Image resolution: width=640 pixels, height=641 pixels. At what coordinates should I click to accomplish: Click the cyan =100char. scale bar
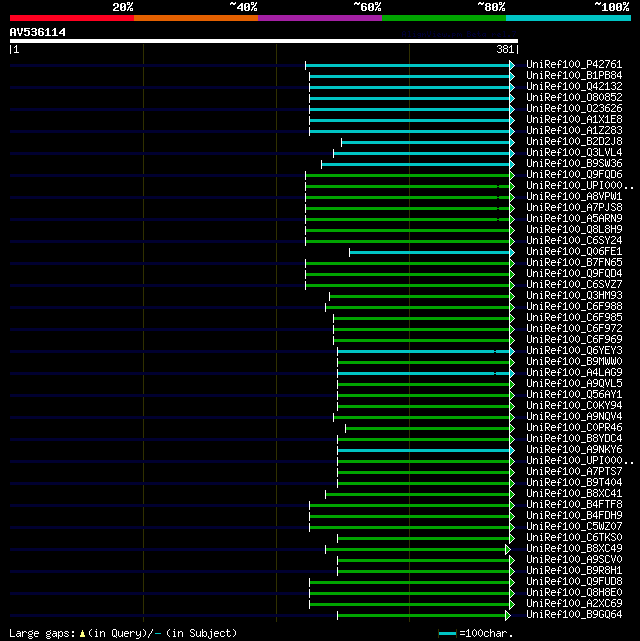point(447,634)
